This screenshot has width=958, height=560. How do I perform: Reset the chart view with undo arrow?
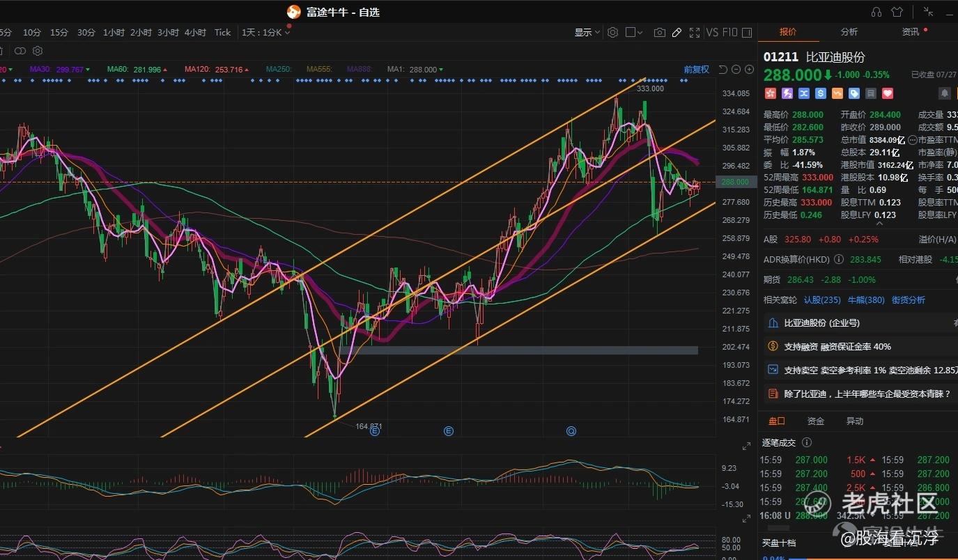point(723,70)
